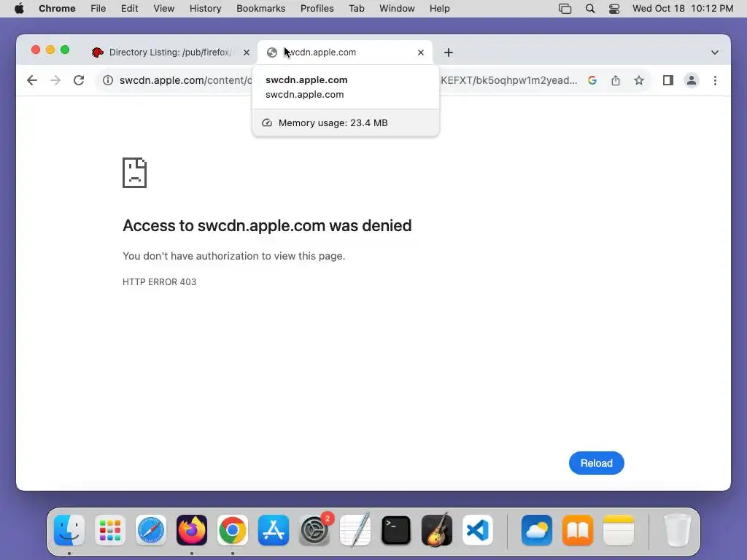Open the History menu
747x560 pixels.
[205, 9]
